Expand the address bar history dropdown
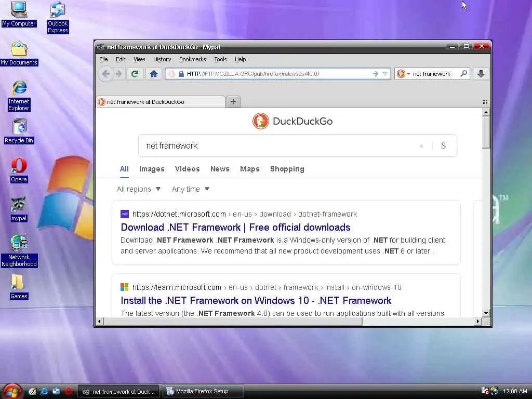 click(x=385, y=74)
